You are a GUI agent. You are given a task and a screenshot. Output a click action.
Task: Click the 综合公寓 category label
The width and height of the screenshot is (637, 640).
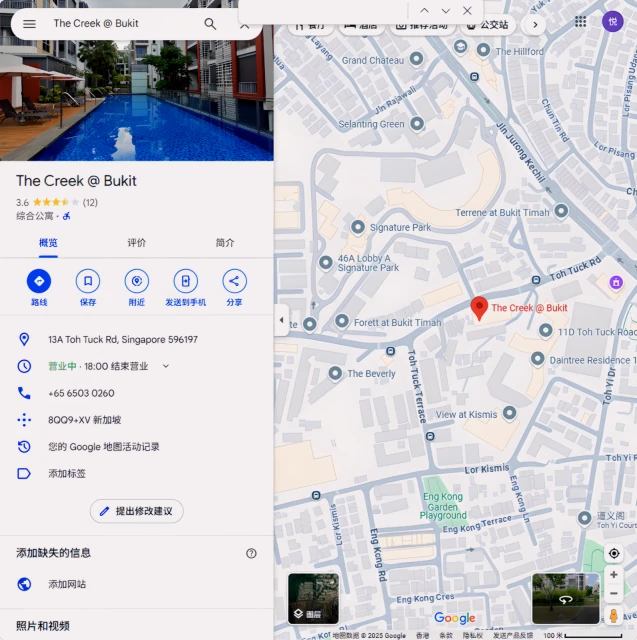tap(35, 216)
